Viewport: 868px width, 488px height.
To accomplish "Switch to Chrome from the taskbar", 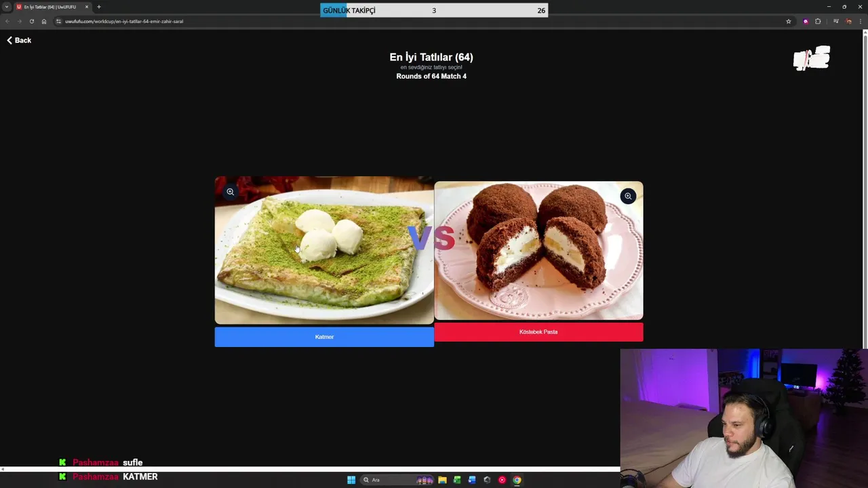I will pyautogui.click(x=517, y=480).
